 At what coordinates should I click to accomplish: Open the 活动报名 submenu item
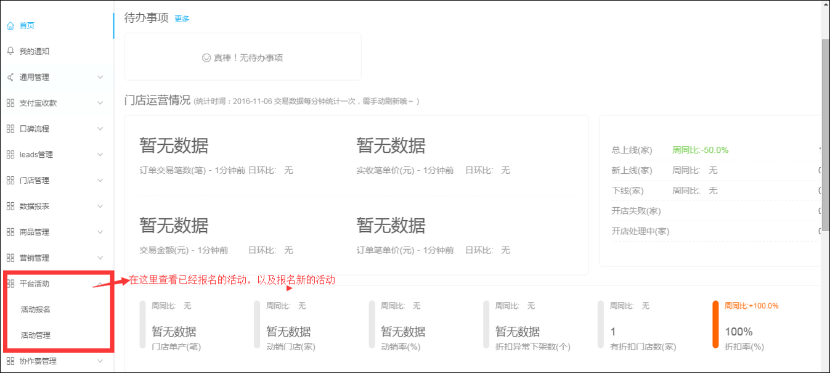(35, 309)
